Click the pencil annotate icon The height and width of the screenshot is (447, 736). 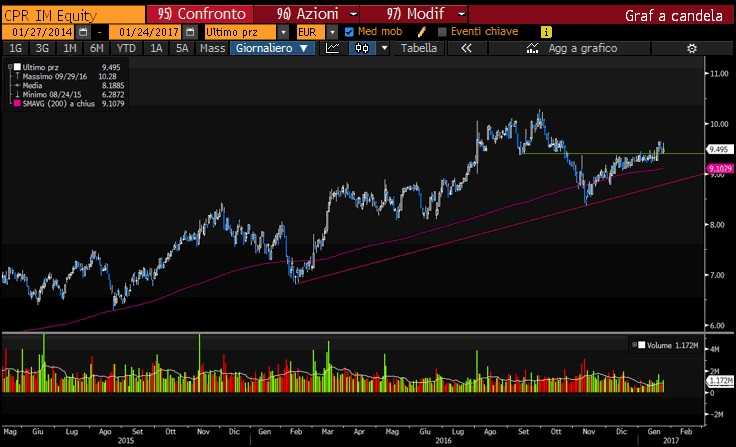click(x=422, y=32)
